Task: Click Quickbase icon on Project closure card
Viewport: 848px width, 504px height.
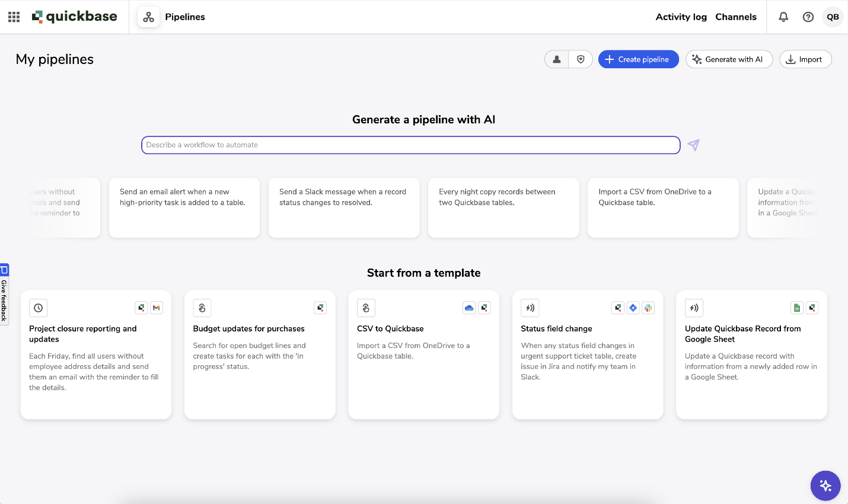Action: (x=141, y=308)
